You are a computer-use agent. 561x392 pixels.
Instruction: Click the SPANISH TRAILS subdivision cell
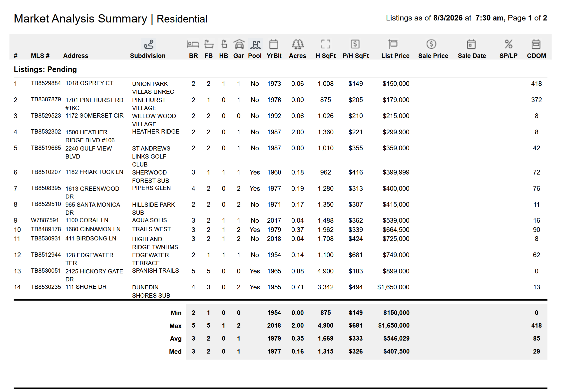[155, 271]
